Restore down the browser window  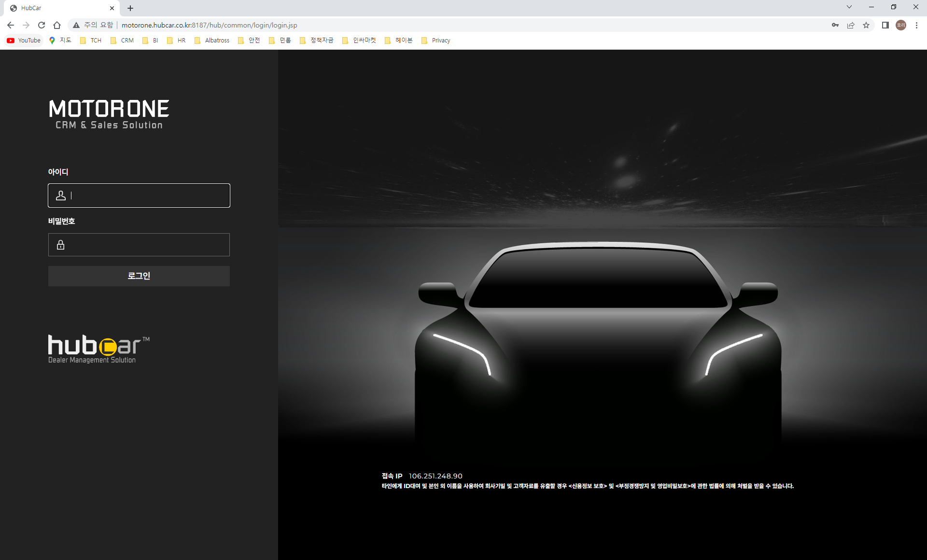click(894, 7)
